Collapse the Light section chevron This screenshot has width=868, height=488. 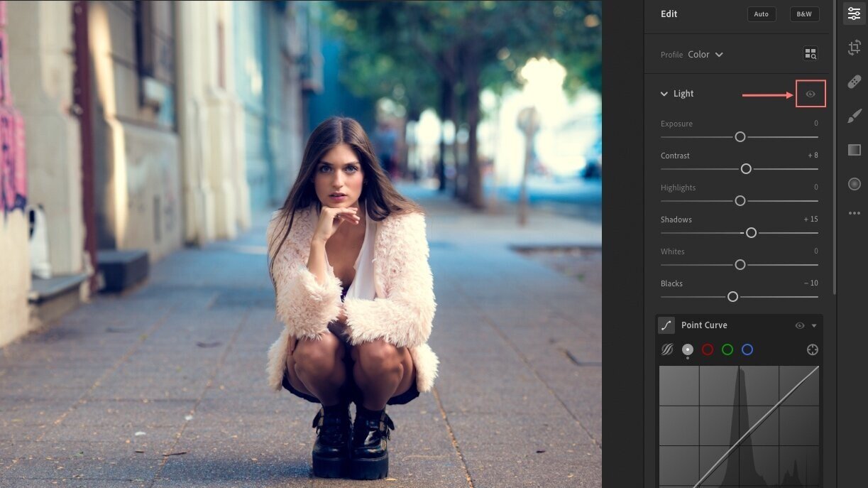tap(664, 94)
